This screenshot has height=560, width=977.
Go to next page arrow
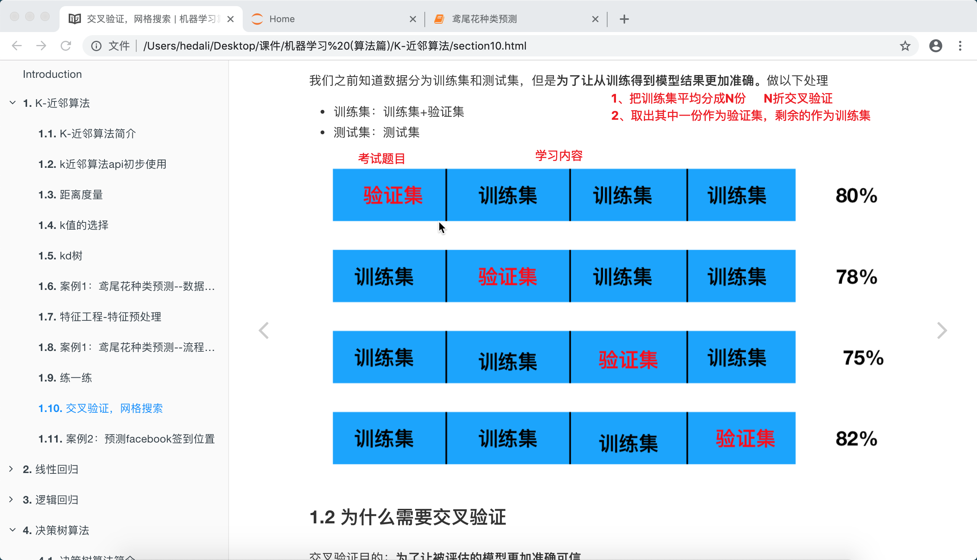[x=942, y=330]
